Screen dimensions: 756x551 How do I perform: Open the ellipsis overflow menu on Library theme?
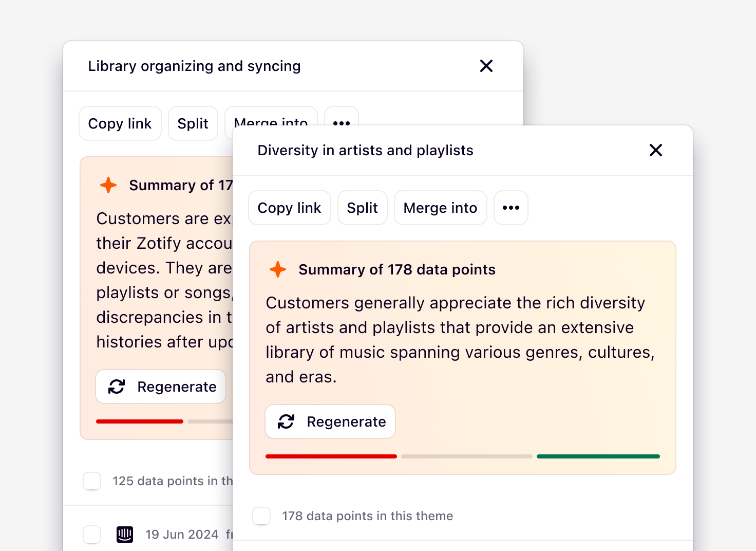point(341,123)
